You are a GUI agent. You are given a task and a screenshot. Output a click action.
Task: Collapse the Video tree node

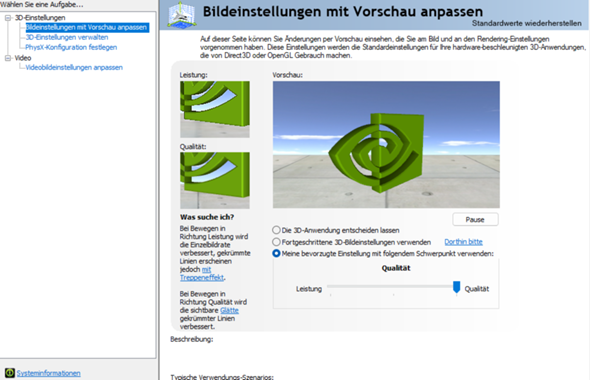click(x=8, y=58)
